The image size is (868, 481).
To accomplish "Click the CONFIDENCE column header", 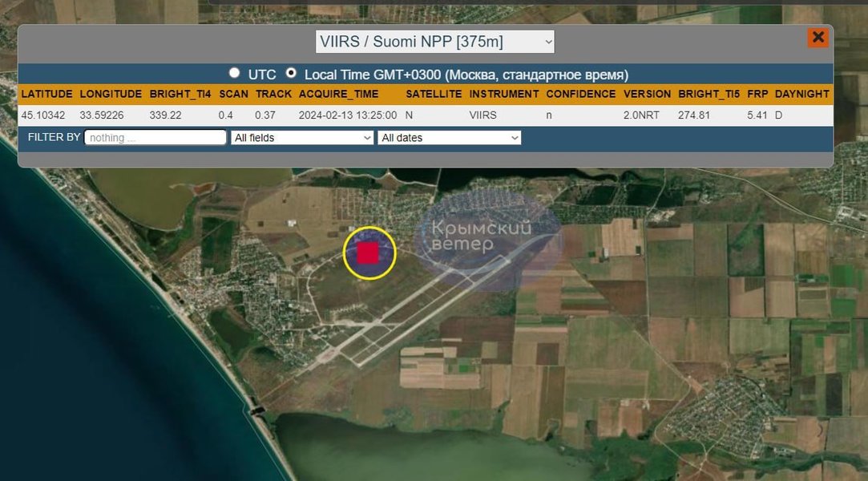I will pyautogui.click(x=580, y=94).
